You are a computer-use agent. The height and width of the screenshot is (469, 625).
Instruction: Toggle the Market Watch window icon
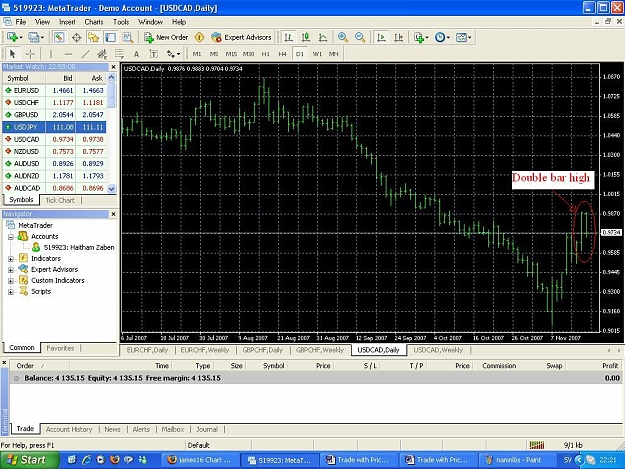(59, 37)
